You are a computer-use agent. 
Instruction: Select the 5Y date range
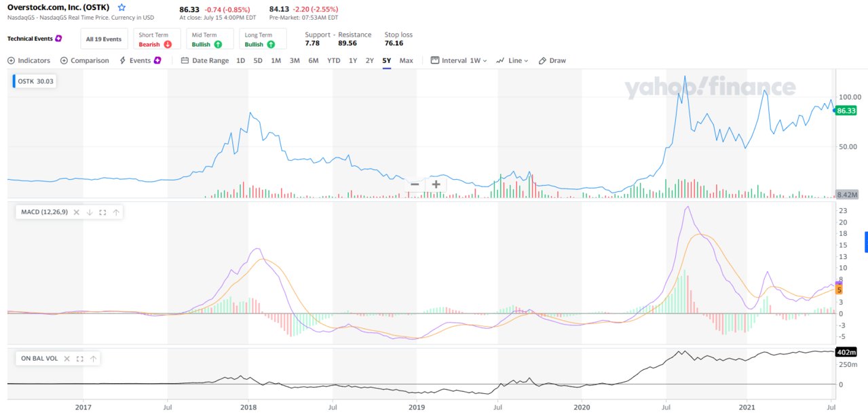(387, 60)
